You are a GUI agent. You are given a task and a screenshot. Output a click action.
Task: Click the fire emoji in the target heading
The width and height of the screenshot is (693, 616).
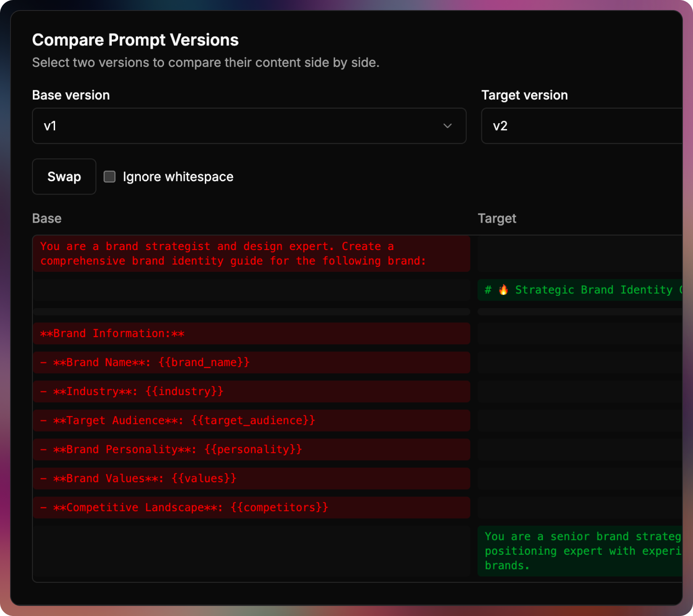point(503,290)
